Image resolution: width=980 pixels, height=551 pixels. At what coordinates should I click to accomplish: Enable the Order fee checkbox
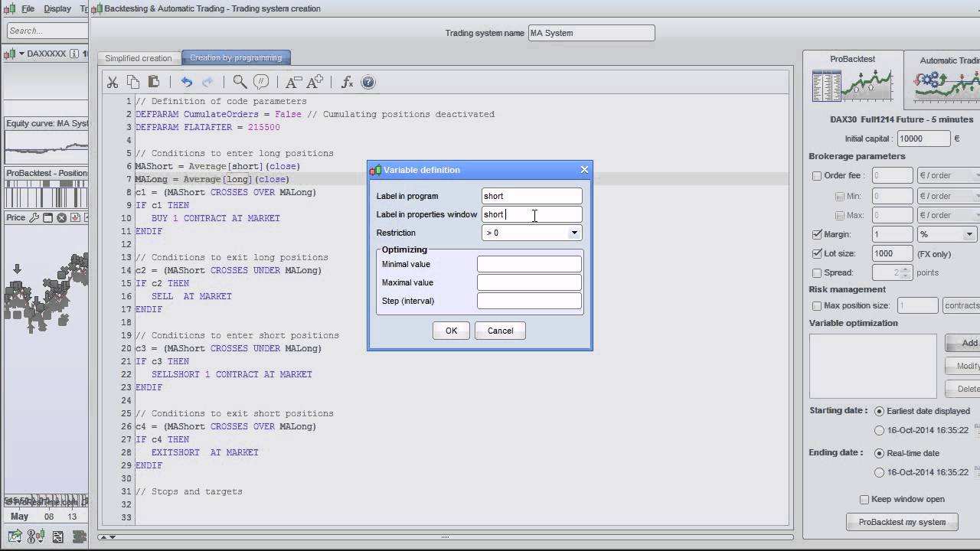[817, 176]
